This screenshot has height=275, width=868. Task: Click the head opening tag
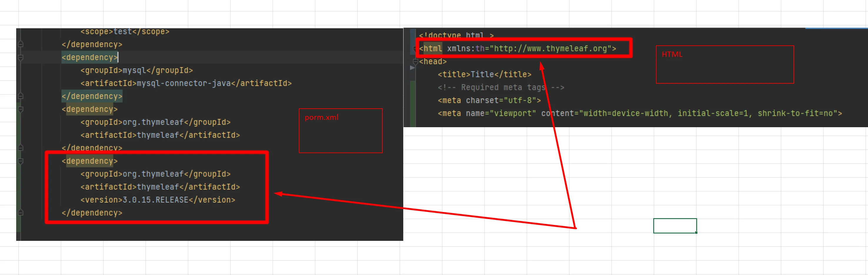433,62
